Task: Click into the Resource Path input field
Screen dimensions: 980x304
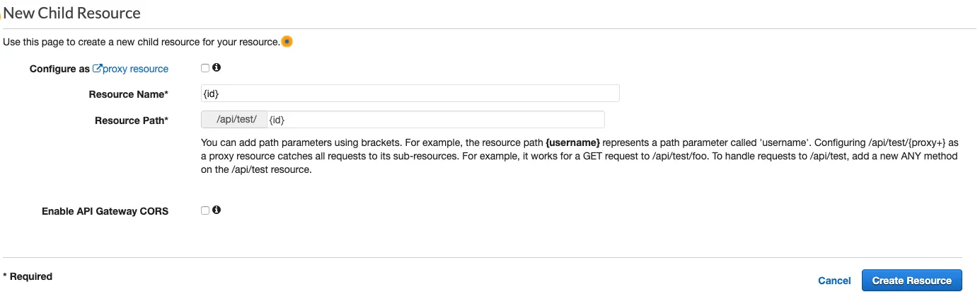Action: (x=435, y=120)
